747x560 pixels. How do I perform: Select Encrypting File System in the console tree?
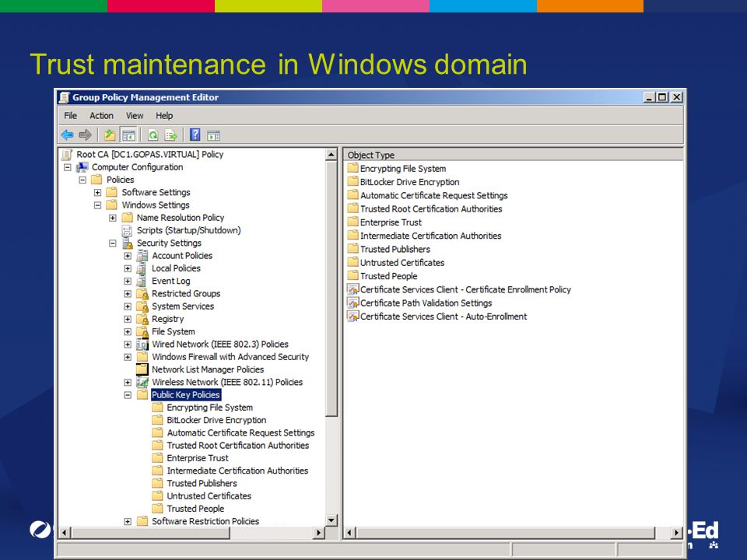(209, 408)
